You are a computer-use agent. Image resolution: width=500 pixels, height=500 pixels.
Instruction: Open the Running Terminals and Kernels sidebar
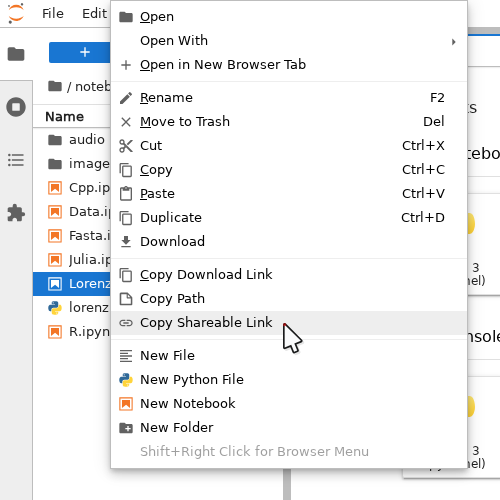click(x=16, y=107)
